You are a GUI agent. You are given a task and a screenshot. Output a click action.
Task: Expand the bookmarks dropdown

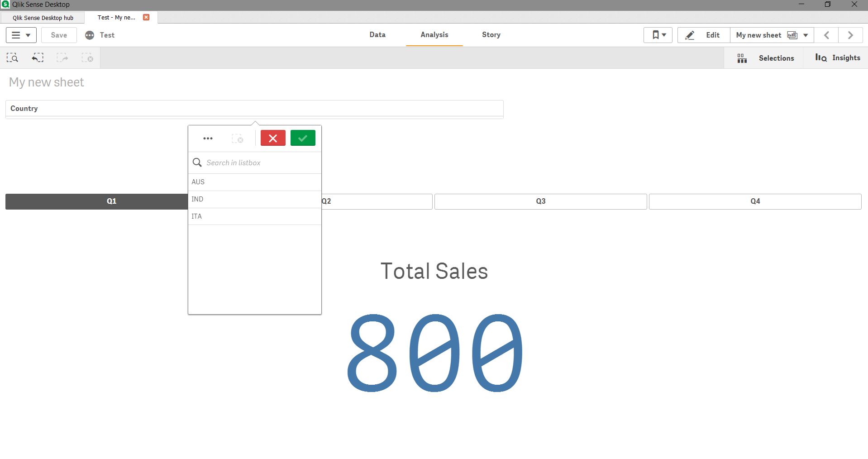(658, 35)
